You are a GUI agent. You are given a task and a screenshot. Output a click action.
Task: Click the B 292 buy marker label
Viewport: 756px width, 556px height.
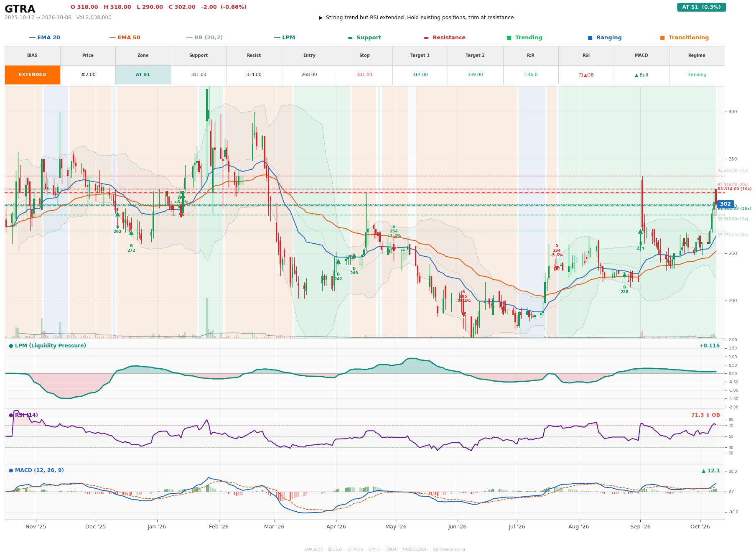coord(117,230)
